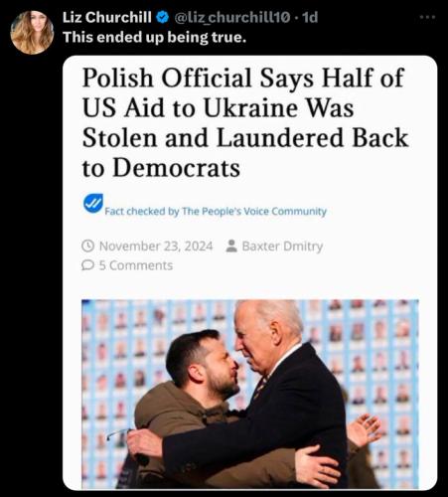Click the fact-check double-checkmark badge icon
Viewport: 448px width, 497px height.
pos(92,204)
